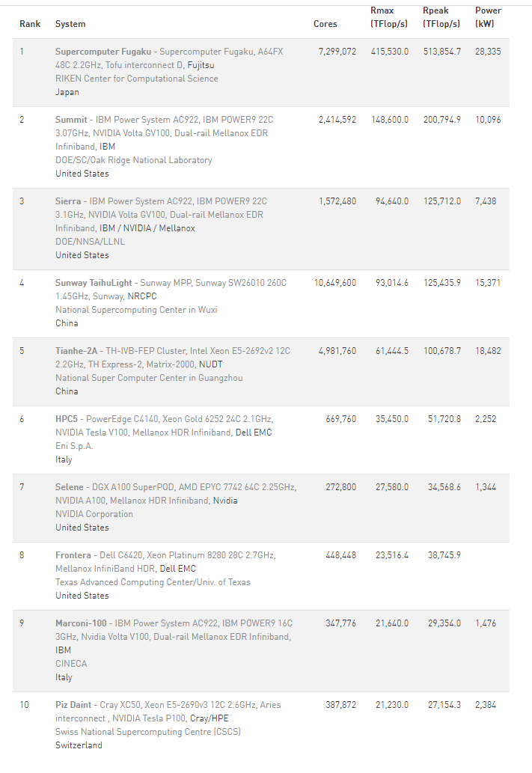This screenshot has width=532, height=773.
Task: Open the Selene system link
Action: pos(70,487)
